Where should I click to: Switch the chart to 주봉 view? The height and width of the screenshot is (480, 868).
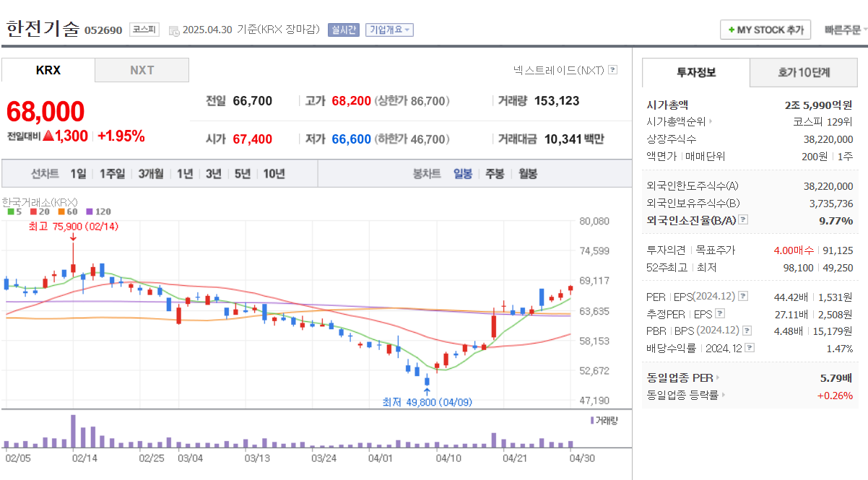coord(494,173)
